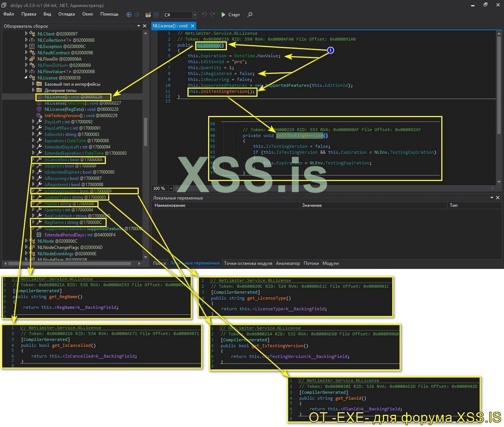Collapse the NLLicense tree node
This screenshot has width=504, height=427.
26,78
